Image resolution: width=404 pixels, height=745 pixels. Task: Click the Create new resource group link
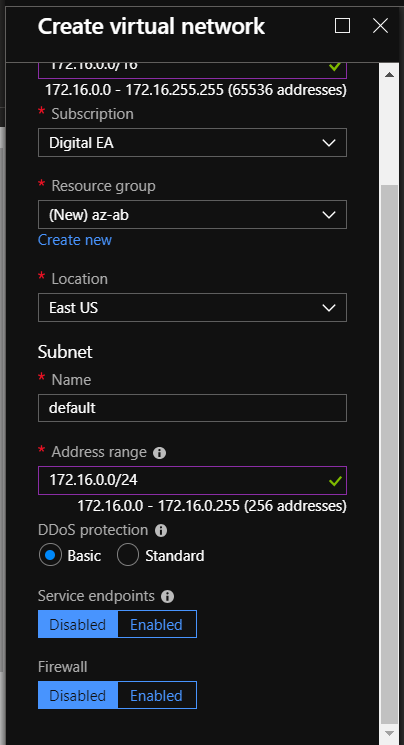point(75,240)
